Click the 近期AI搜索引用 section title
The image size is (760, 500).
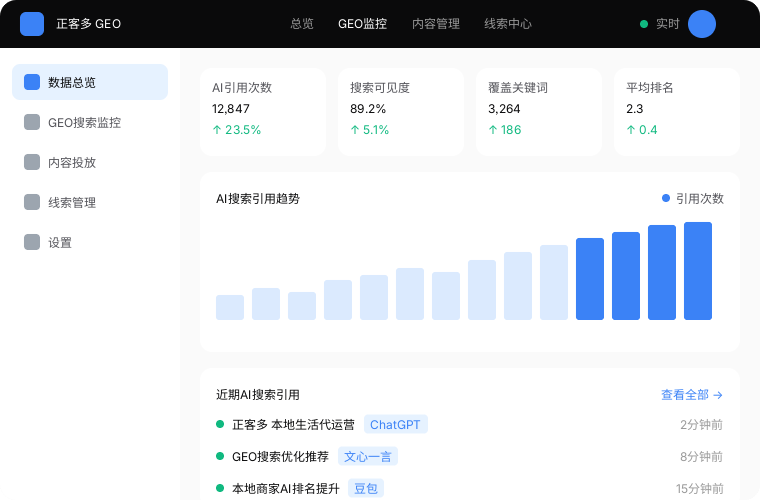pos(258,395)
